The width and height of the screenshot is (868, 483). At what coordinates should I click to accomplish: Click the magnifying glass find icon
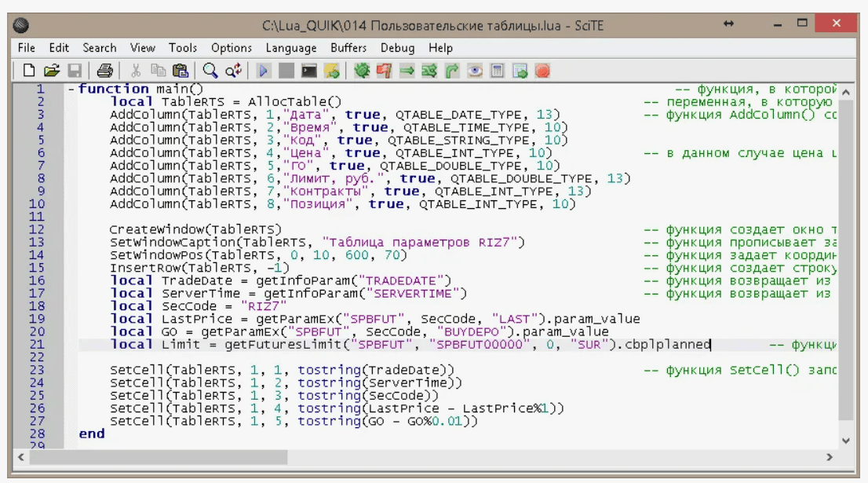point(210,71)
